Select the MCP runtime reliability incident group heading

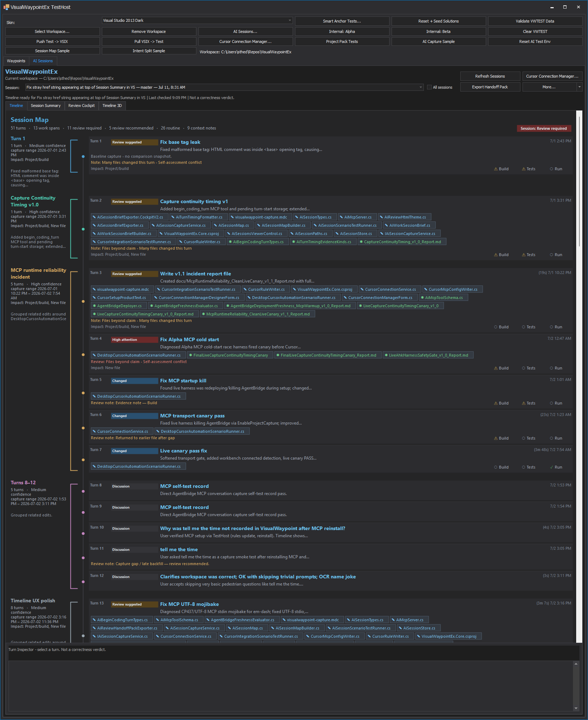pyautogui.click(x=38, y=274)
